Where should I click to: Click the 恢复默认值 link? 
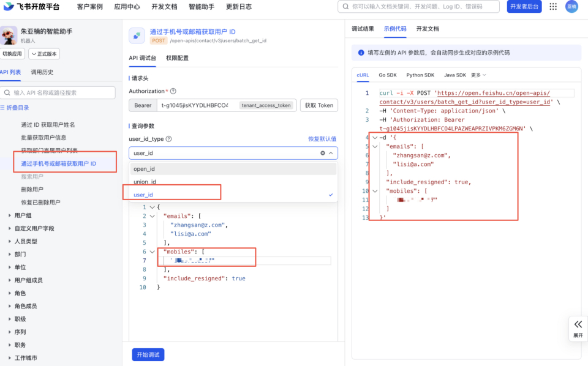(x=322, y=139)
